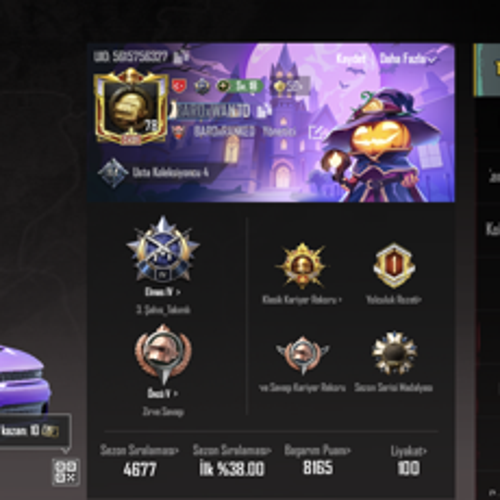Copy the player nickname with its copy icon
The height and width of the screenshot is (500, 500).
coord(264,111)
